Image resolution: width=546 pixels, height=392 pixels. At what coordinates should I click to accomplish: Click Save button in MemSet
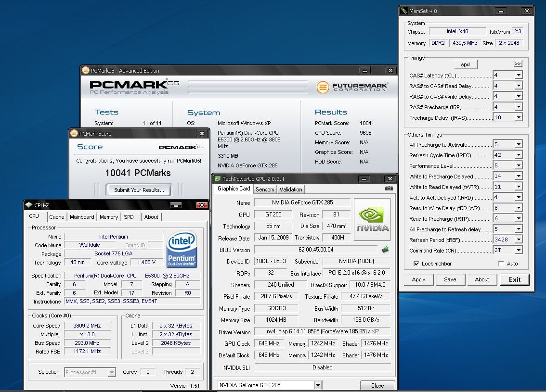tap(450, 279)
